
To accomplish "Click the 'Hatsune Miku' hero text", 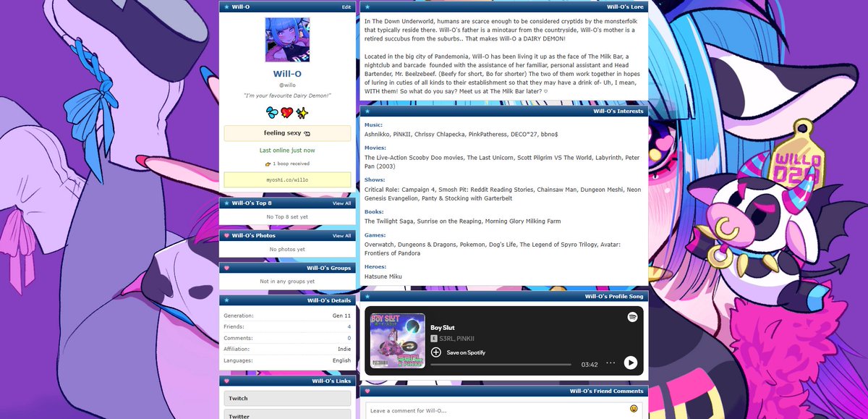I will (382, 276).
